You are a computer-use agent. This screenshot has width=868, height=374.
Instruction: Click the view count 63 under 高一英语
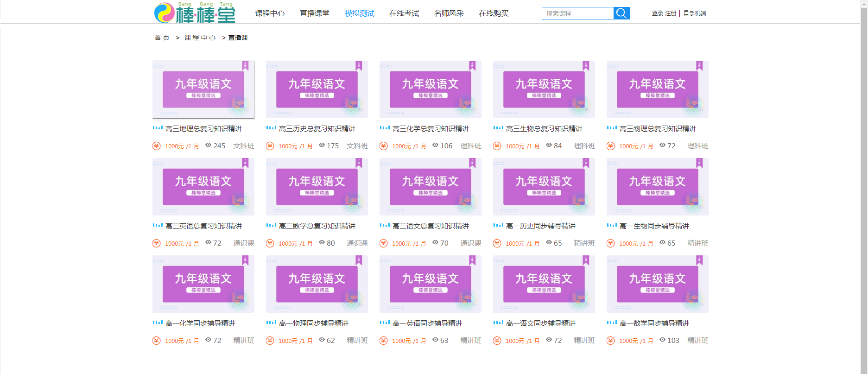(444, 341)
